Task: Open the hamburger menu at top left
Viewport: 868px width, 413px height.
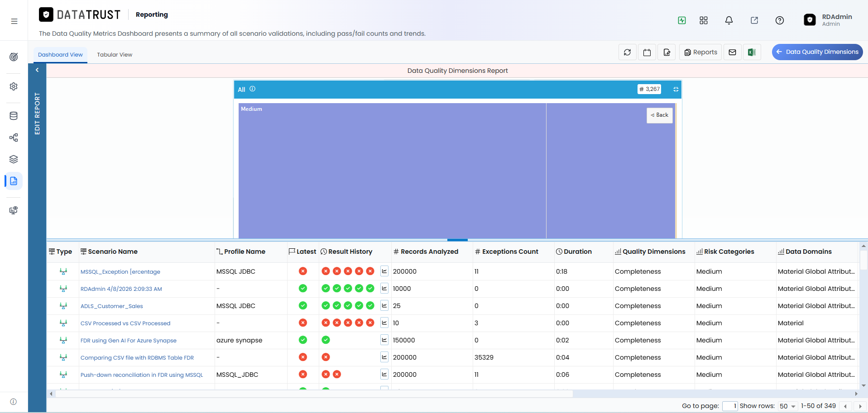Action: coord(14,21)
